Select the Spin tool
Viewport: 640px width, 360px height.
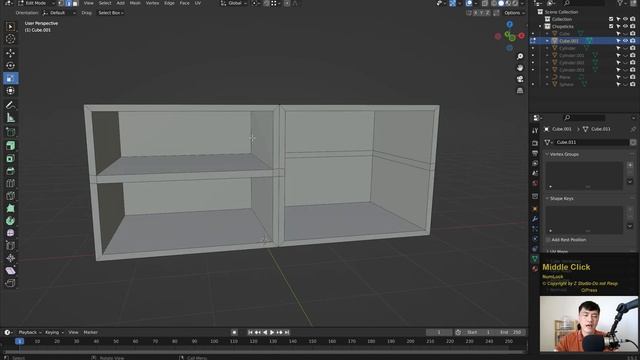[11, 220]
